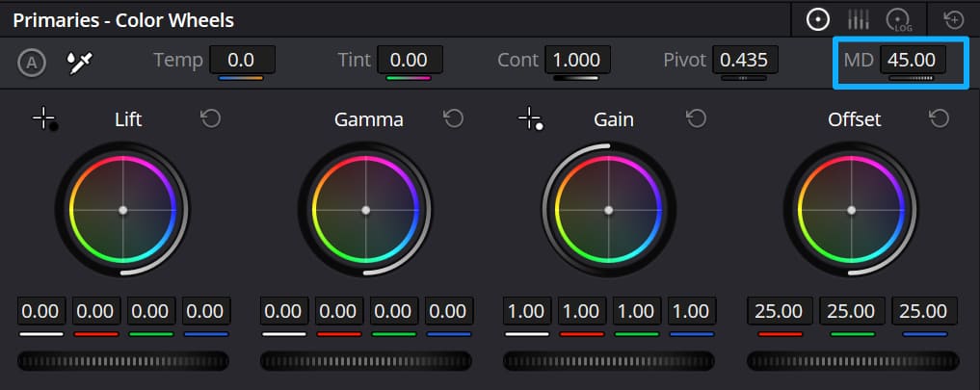
Task: Click the Gain master wheel jog bar
Action: coord(609,361)
